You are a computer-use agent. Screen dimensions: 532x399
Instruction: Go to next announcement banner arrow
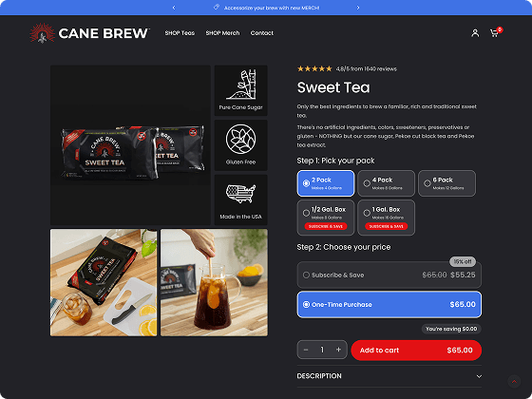tap(358, 8)
